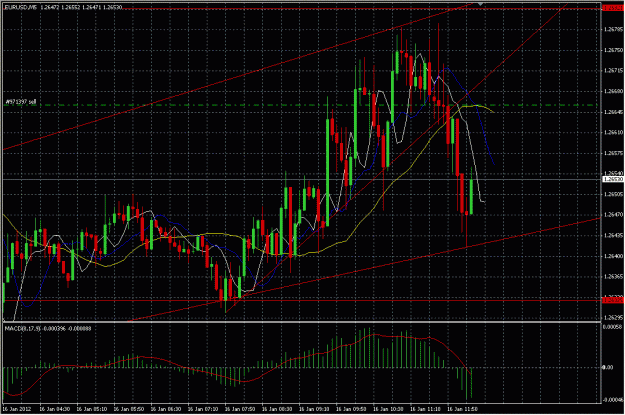
Task: Click MACD scale value 0.00058
Action: (613, 327)
